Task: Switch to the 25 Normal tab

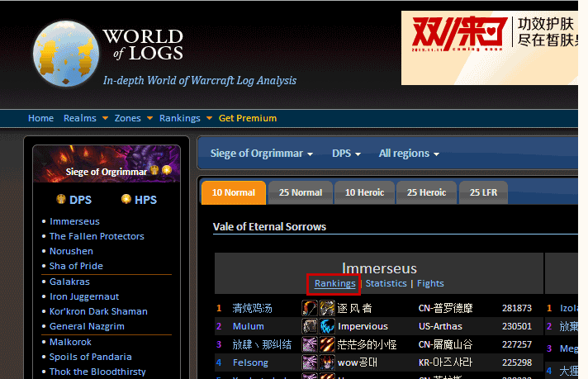Action: [301, 192]
